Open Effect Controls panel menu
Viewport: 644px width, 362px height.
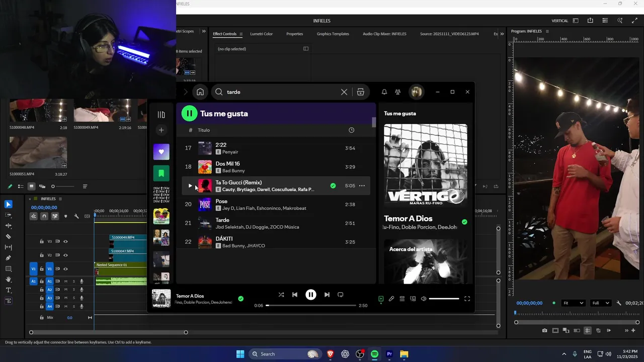[241, 34]
